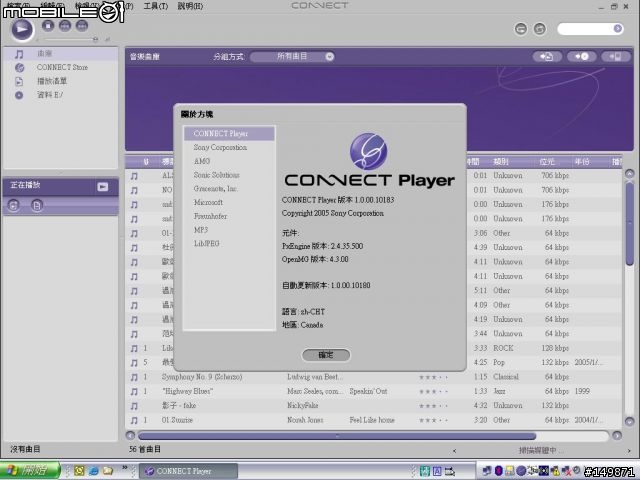Click the Classical genre cell
The height and width of the screenshot is (480, 640).
tap(506, 377)
